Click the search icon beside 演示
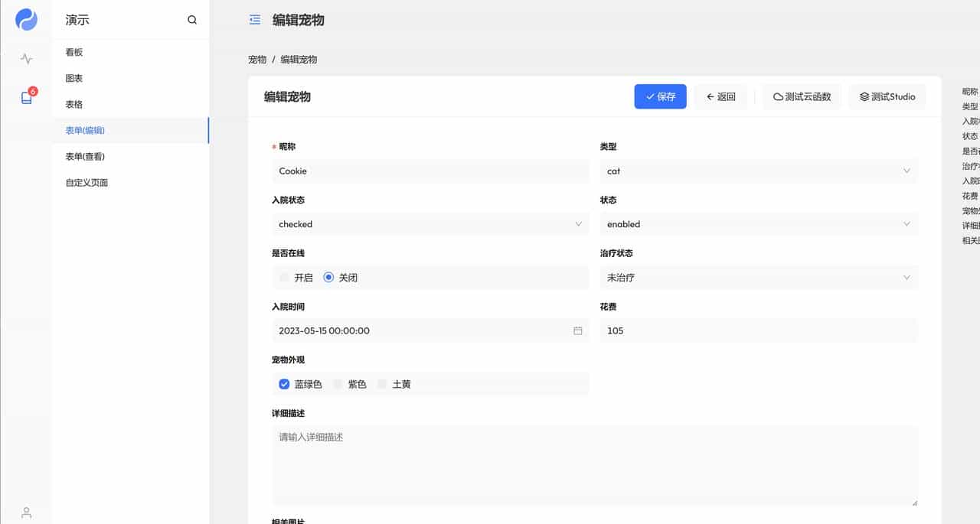Screen dimensions: 980x524 (x=191, y=20)
